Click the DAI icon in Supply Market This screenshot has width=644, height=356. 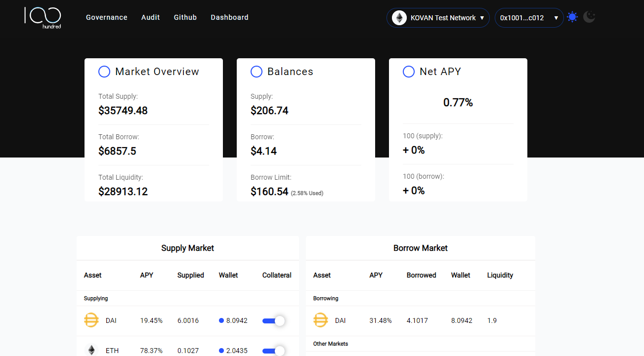(x=91, y=320)
